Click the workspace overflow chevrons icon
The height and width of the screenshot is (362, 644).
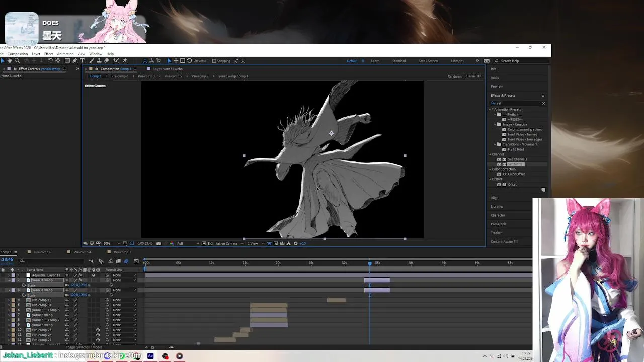[477, 61]
